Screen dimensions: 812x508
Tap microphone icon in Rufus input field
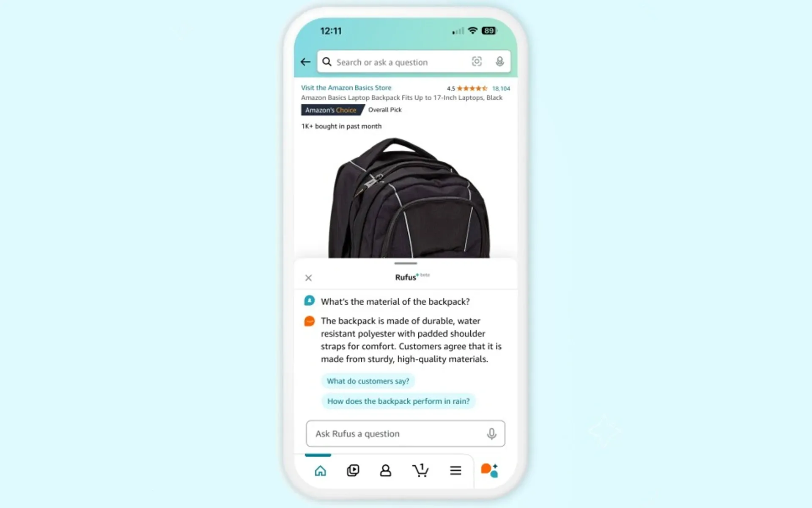tap(491, 433)
